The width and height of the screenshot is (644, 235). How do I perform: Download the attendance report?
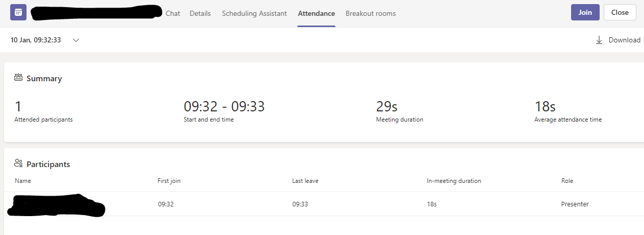(x=624, y=40)
